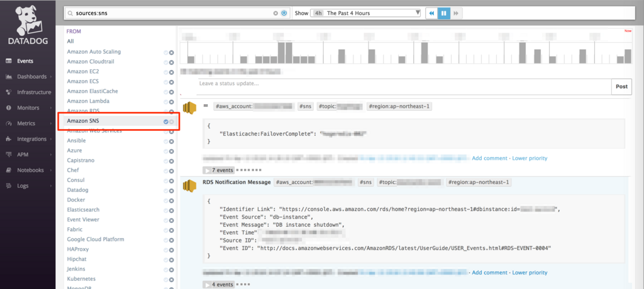Screen dimensions: 644x289
Task: Uncheck the Amazon SNS source checkmark
Action: click(165, 122)
